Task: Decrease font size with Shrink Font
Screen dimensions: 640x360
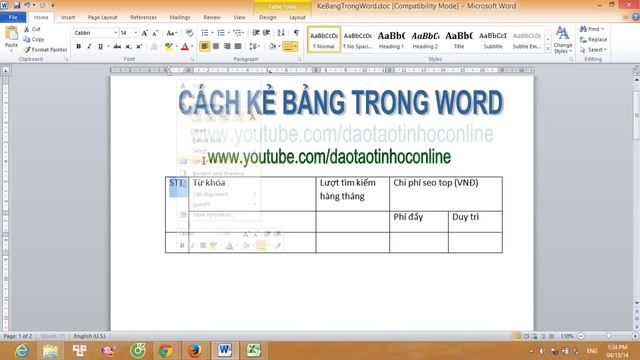Action: (x=155, y=33)
